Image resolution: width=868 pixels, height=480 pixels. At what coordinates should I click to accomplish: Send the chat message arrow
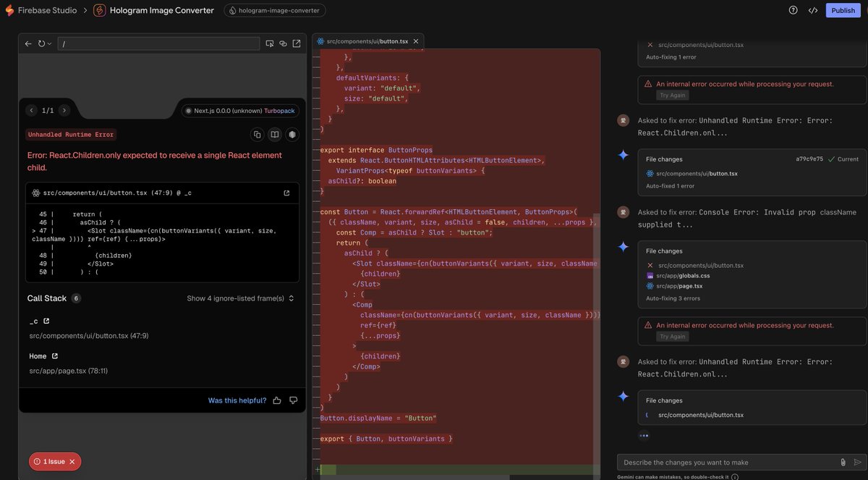[858, 462]
